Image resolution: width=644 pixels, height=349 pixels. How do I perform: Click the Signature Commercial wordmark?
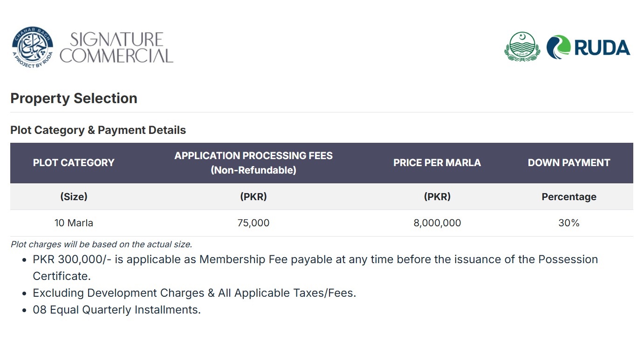(x=116, y=48)
